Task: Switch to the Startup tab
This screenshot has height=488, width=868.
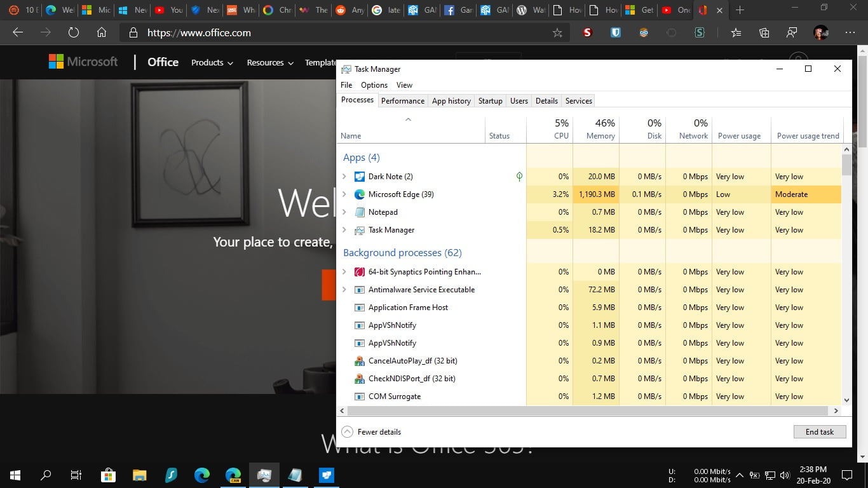Action: 490,100
